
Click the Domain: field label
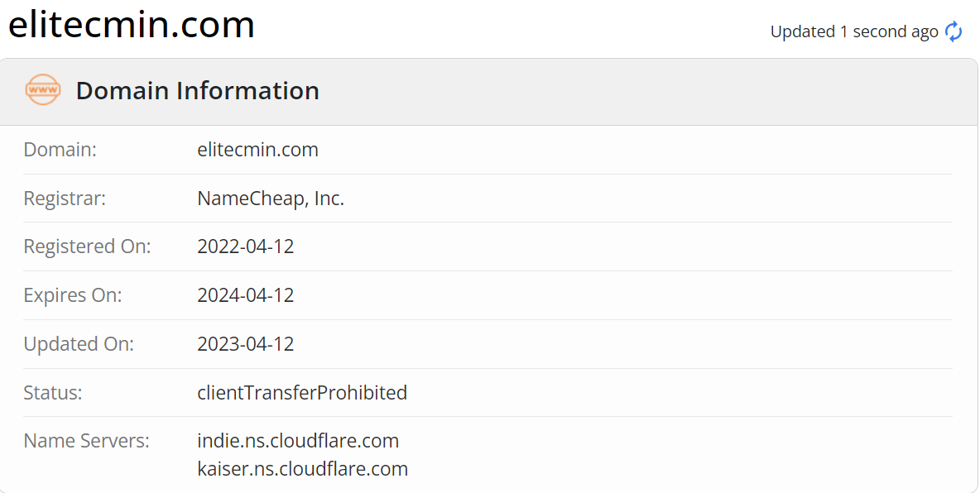(x=60, y=150)
